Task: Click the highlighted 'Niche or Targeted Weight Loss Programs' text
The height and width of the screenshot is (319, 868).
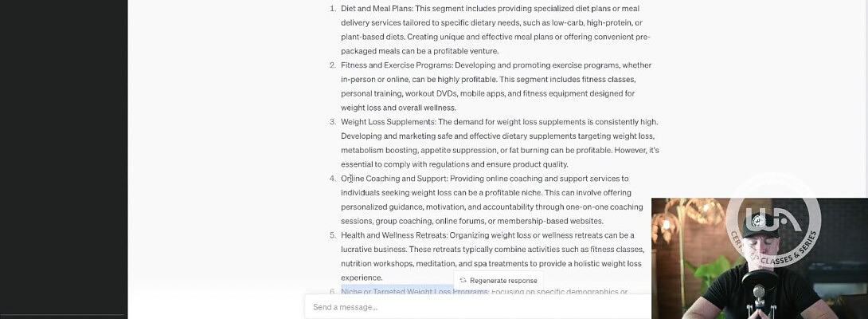Action: [414, 292]
